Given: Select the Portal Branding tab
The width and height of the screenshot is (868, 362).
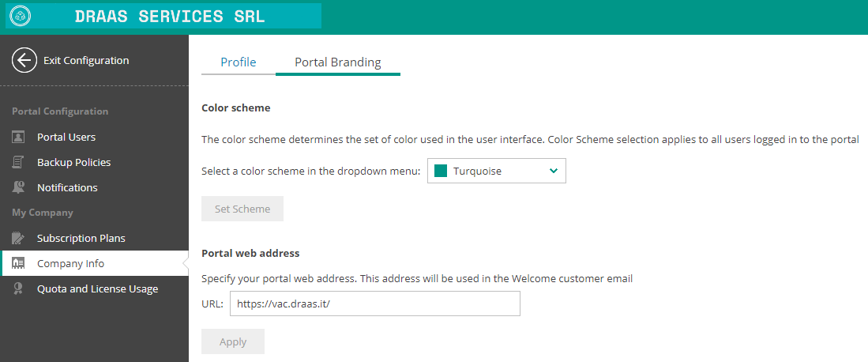Looking at the screenshot, I should click(x=338, y=62).
